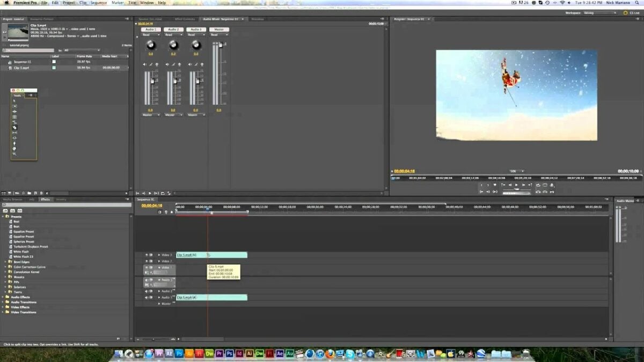
Task: Click the Audio 2 track name button
Action: click(x=173, y=29)
